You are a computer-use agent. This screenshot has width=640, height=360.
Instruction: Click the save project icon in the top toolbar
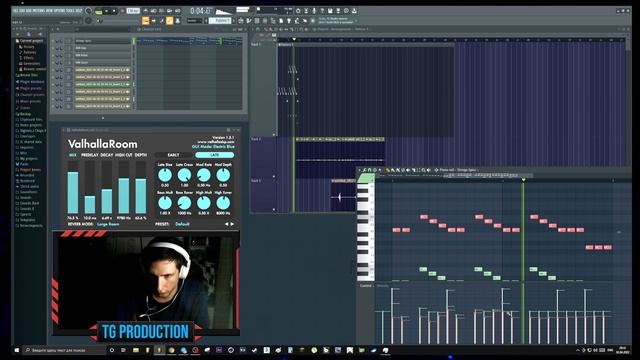tap(330, 11)
